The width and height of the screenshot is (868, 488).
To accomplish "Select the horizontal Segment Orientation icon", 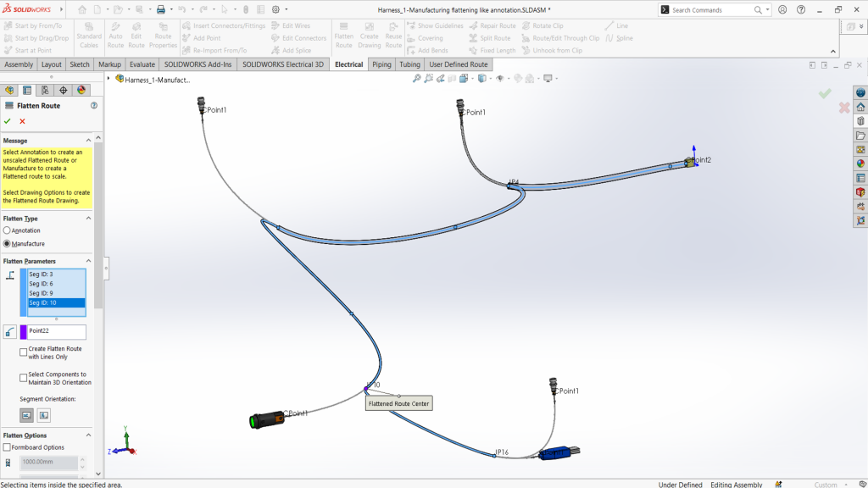I will pyautogui.click(x=26, y=415).
